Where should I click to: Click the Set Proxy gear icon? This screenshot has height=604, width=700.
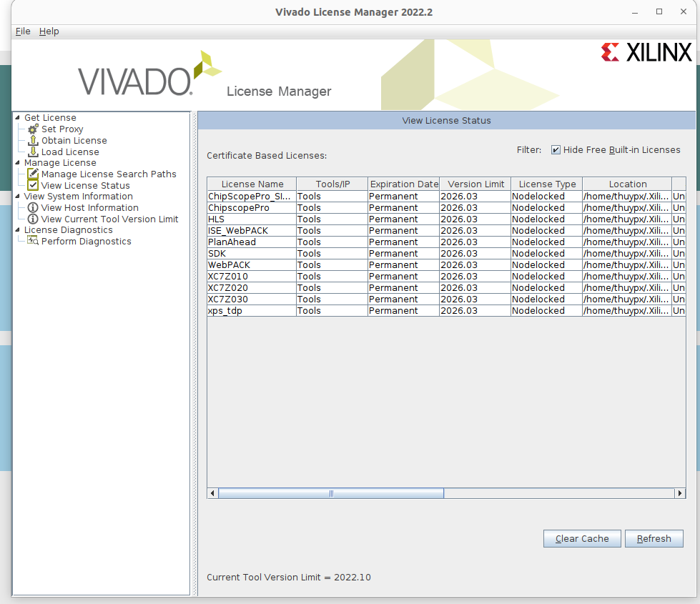[33, 129]
